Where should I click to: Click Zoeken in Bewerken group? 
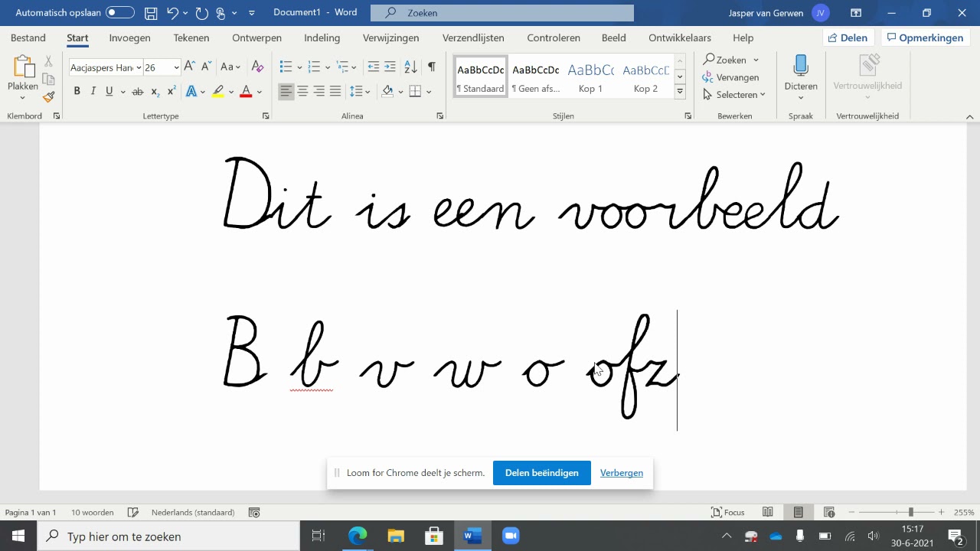click(724, 60)
